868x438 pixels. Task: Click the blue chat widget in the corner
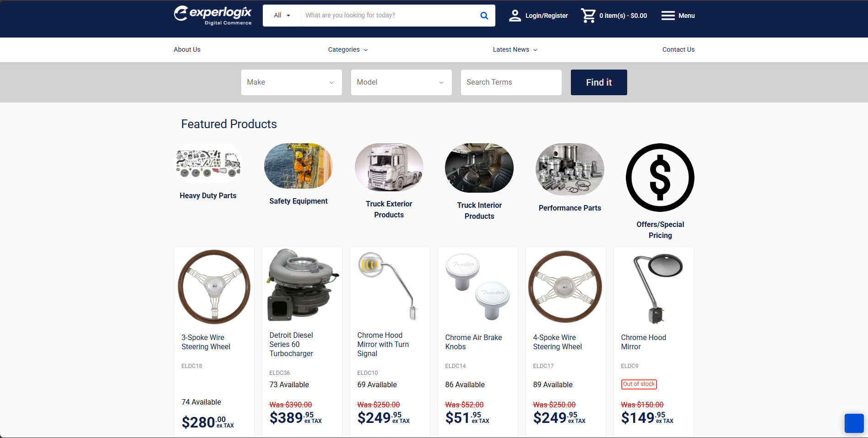[854, 423]
